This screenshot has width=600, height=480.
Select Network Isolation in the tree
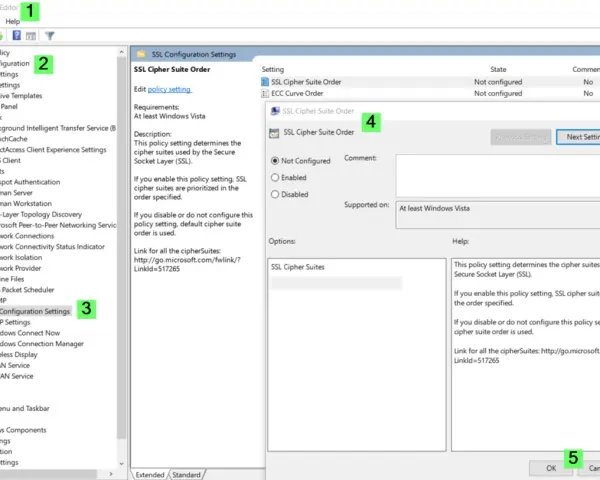pyautogui.click(x=21, y=257)
